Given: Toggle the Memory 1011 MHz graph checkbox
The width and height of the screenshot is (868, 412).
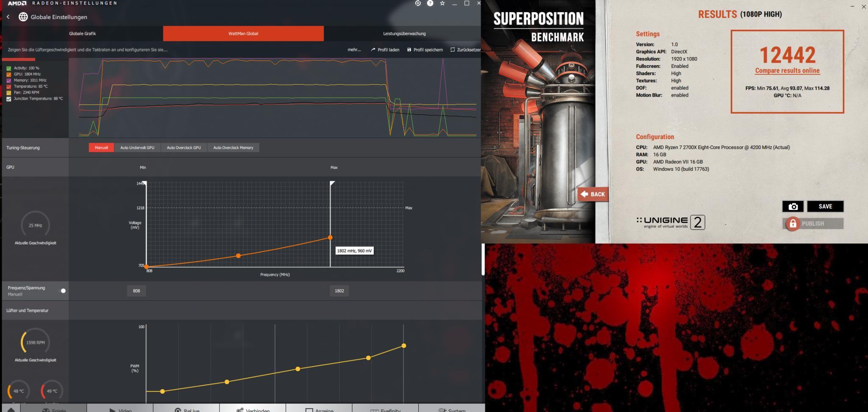Looking at the screenshot, I should (x=9, y=80).
